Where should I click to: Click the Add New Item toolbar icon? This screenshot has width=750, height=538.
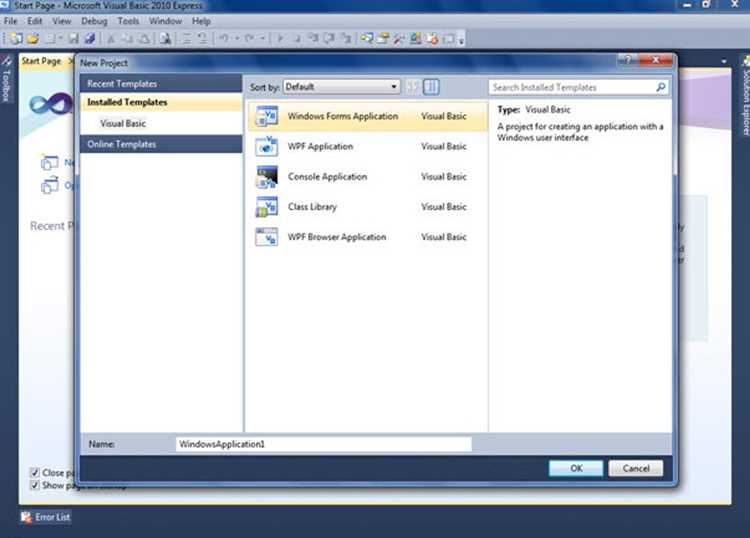[x=50, y=39]
